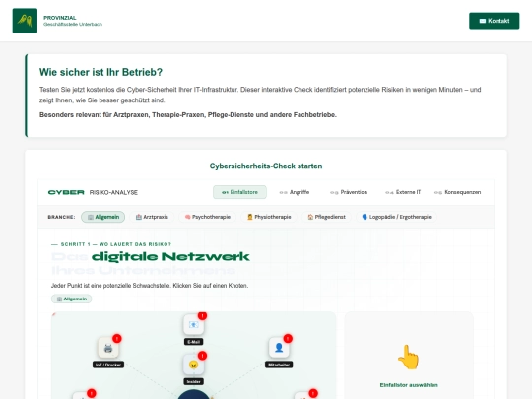Viewport: 532px width, 399px height.
Task: Click the Provinzial logo icon
Action: coord(25,21)
